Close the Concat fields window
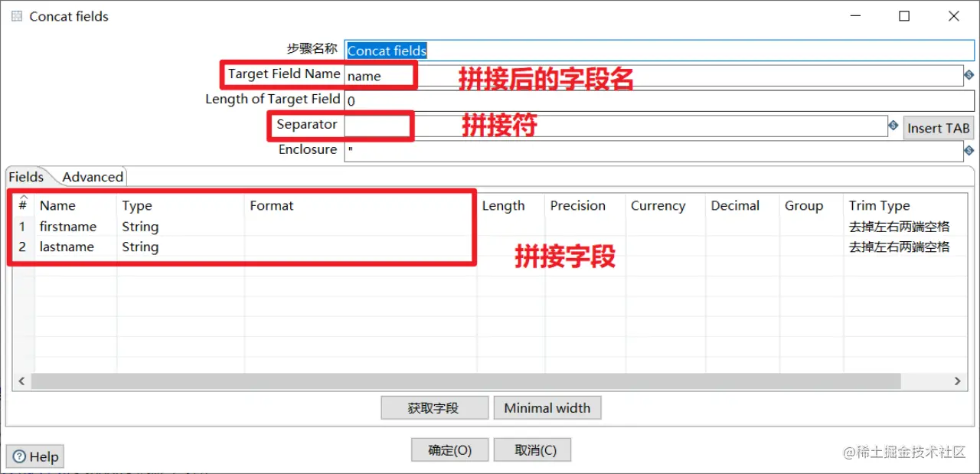Viewport: 980px width, 474px height. tap(954, 16)
